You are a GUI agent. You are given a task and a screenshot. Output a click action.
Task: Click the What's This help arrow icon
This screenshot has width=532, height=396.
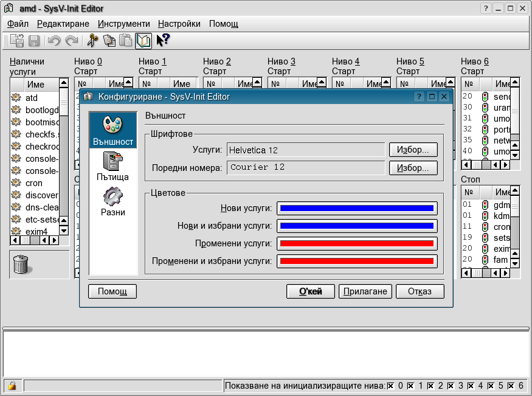[162, 41]
